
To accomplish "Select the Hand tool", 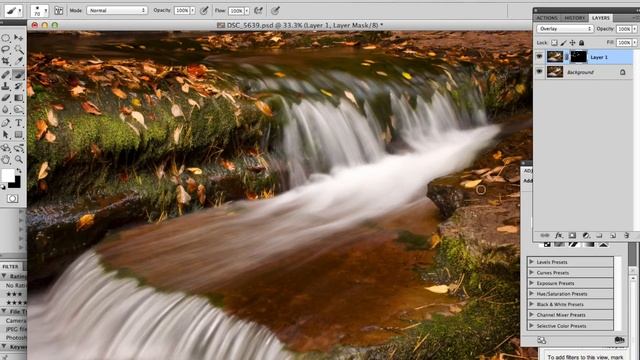I will pyautogui.click(x=6, y=159).
